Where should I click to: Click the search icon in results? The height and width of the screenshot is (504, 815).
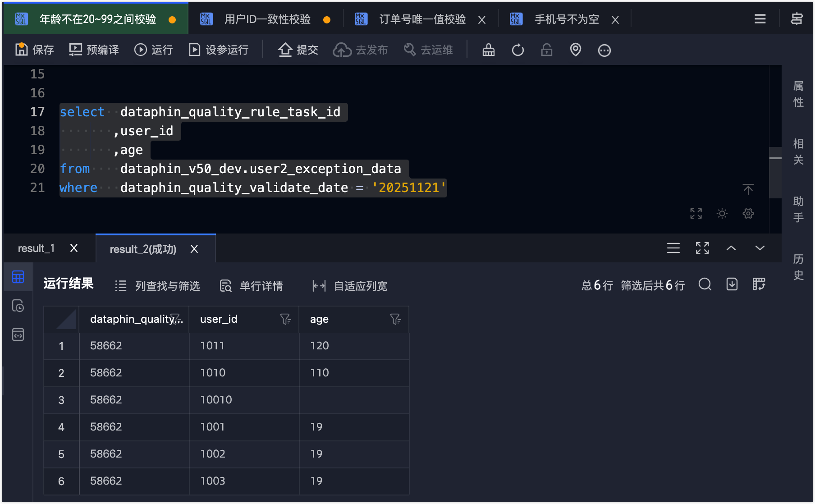pyautogui.click(x=705, y=284)
